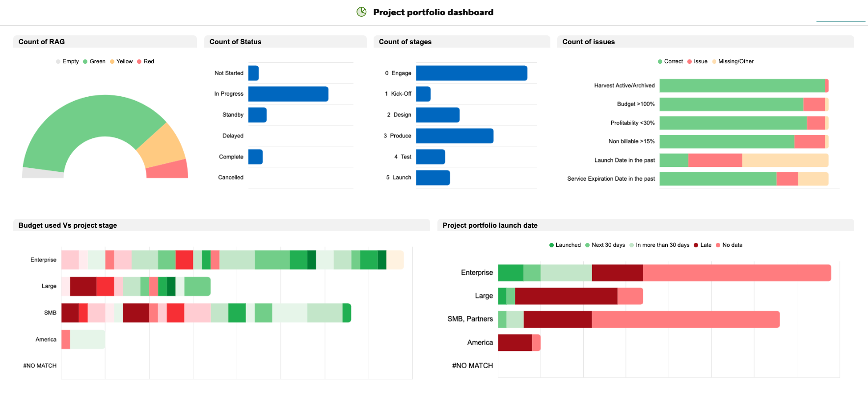Image resolution: width=868 pixels, height=399 pixels.
Task: Click red Issue segment of Budget >100%
Action: click(x=814, y=104)
